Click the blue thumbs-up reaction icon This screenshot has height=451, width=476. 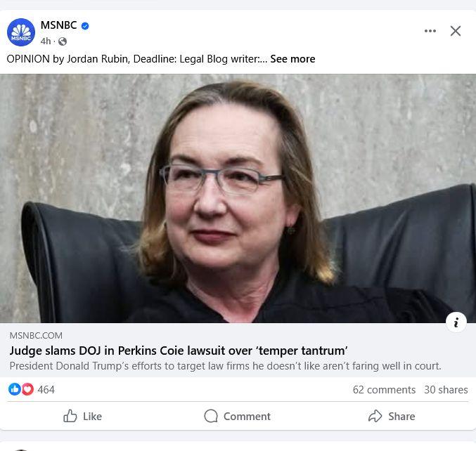(x=15, y=389)
